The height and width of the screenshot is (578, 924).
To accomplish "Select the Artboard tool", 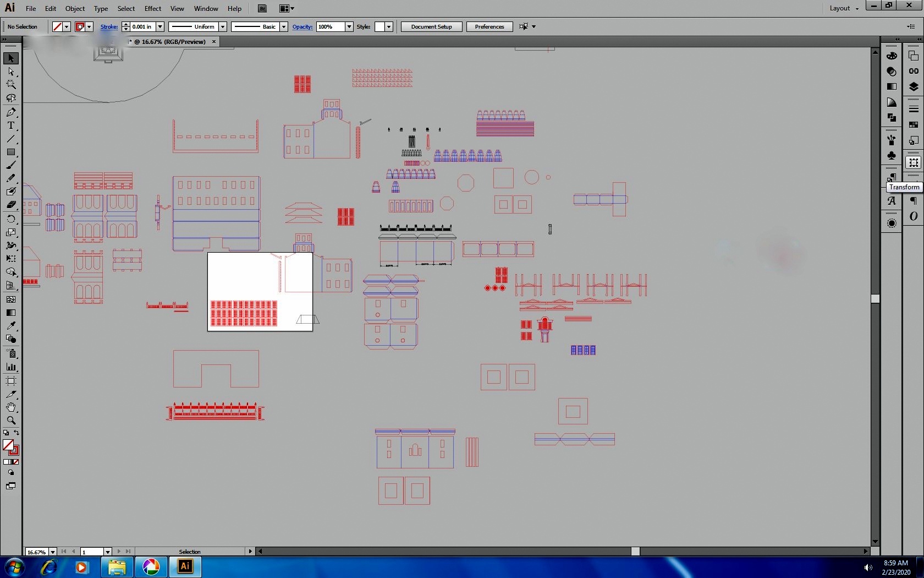I will [11, 380].
